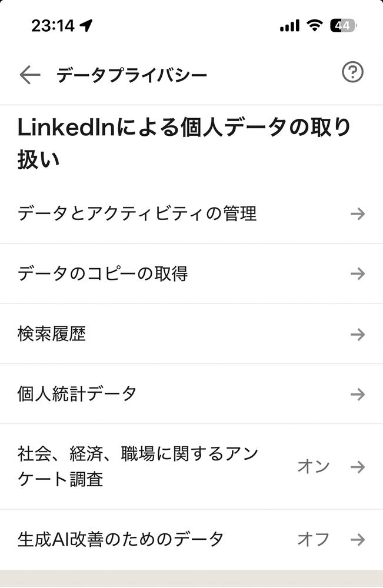Tap the battery indicator showing 44
This screenshot has width=383, height=588.
click(343, 25)
